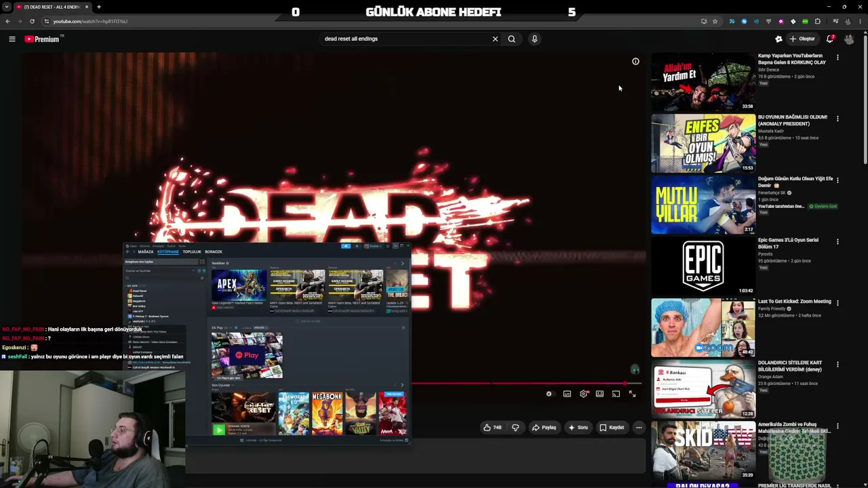Image resolution: width=868 pixels, height=488 pixels.
Task: Open options for 'Last To Get Kicked' video
Action: [837, 303]
